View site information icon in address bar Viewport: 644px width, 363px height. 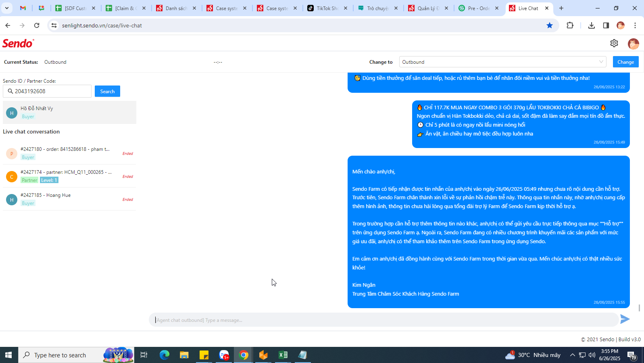coord(54,25)
